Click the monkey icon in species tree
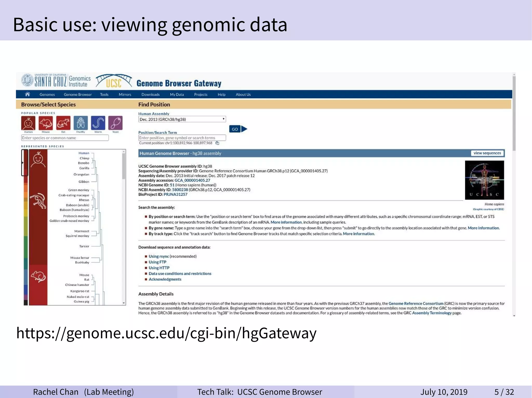This screenshot has height=398, width=532. [38, 201]
